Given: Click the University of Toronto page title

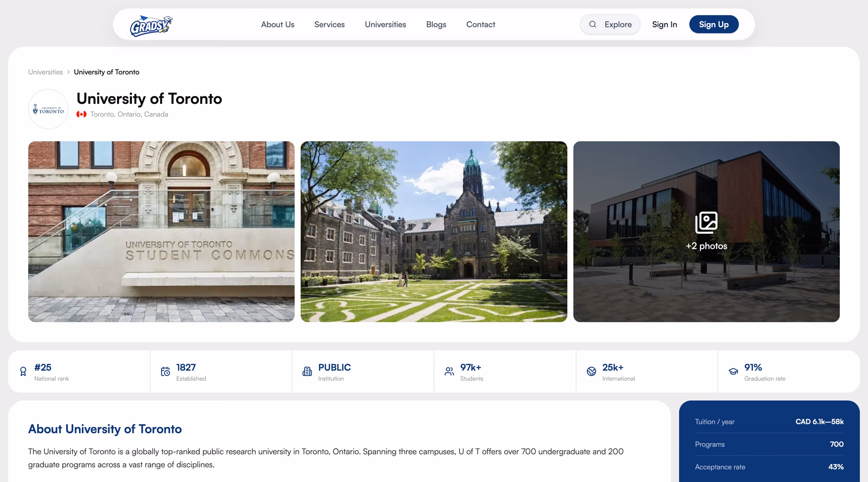Looking at the screenshot, I should click(x=149, y=99).
